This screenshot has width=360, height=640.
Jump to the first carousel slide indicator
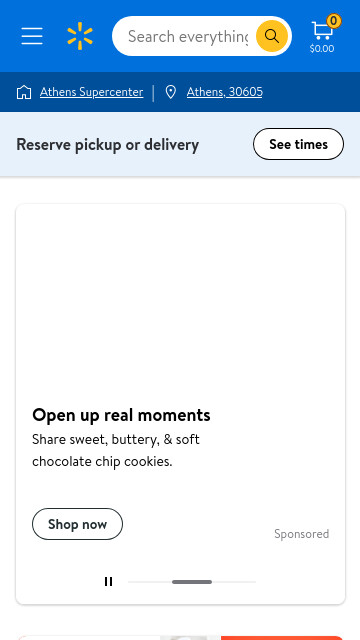coord(149,582)
